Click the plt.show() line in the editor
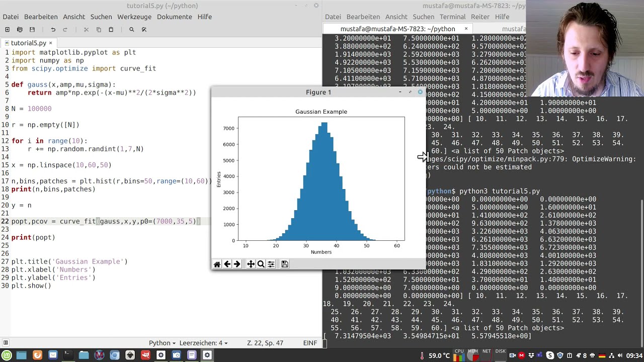 coord(31,286)
